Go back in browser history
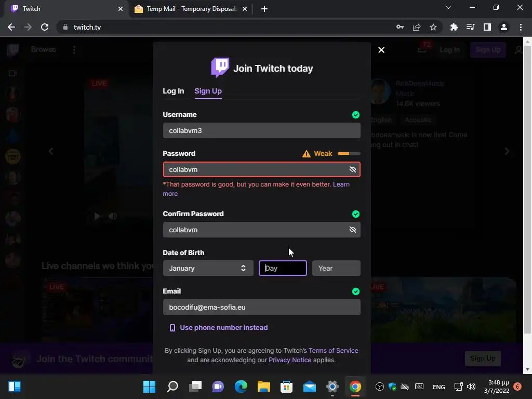 click(11, 27)
